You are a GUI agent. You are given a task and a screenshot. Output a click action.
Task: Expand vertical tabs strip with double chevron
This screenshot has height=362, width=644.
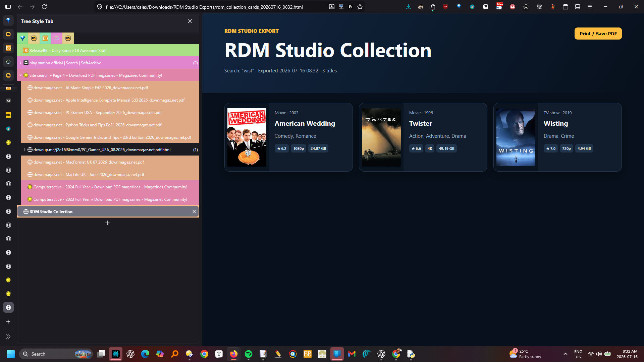[x=8, y=337]
